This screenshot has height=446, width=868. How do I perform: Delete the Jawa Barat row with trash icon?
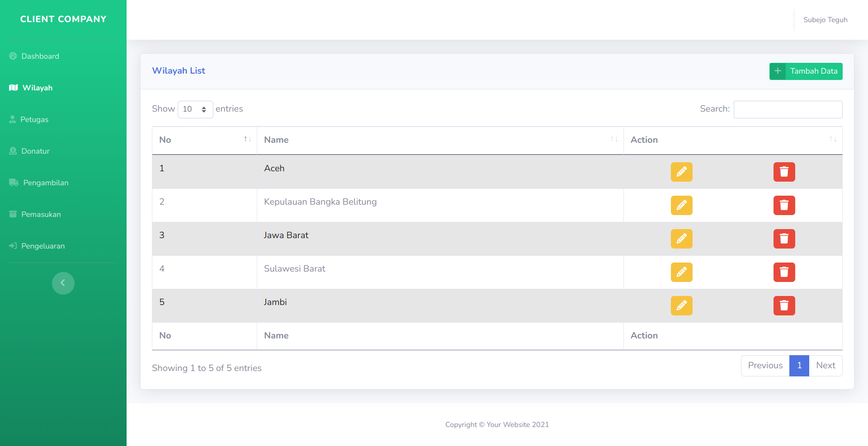point(784,239)
